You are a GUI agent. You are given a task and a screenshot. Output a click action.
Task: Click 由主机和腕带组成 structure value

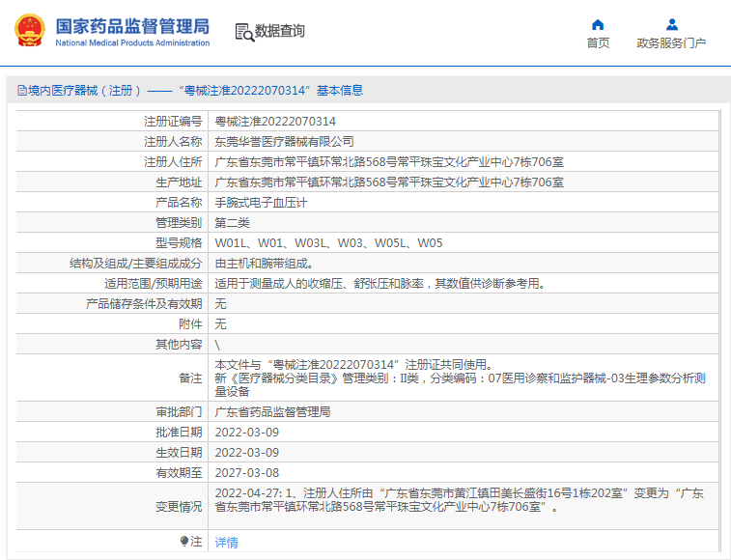[x=264, y=264]
